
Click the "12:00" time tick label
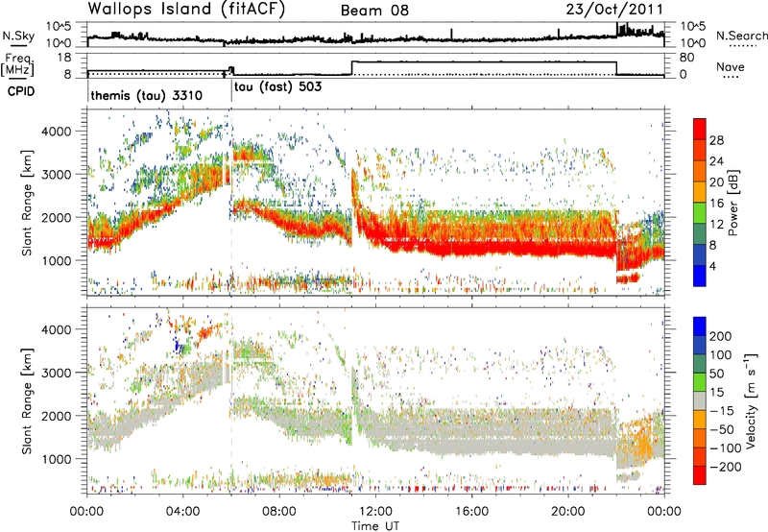click(x=375, y=512)
